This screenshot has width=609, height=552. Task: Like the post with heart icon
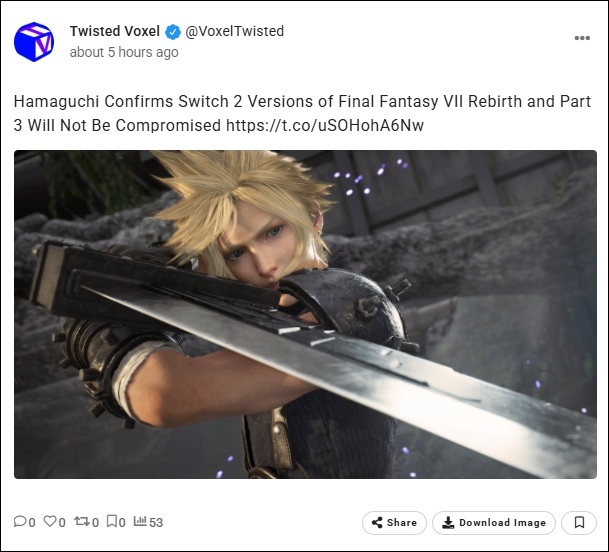tap(50, 521)
